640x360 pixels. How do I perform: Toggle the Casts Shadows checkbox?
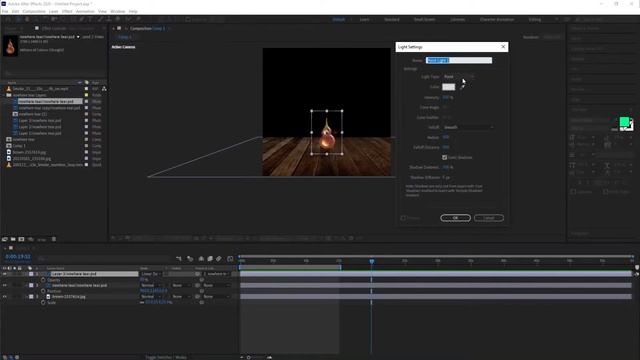click(x=444, y=157)
